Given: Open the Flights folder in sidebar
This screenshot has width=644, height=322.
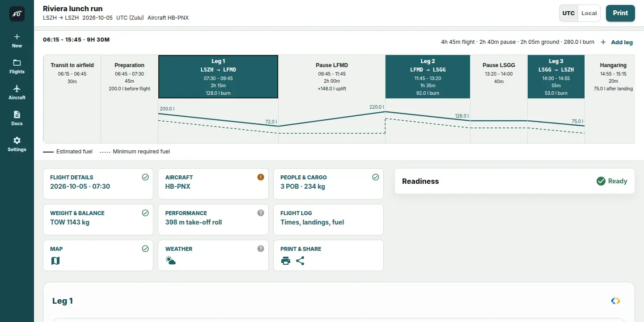Looking at the screenshot, I should pyautogui.click(x=17, y=67).
